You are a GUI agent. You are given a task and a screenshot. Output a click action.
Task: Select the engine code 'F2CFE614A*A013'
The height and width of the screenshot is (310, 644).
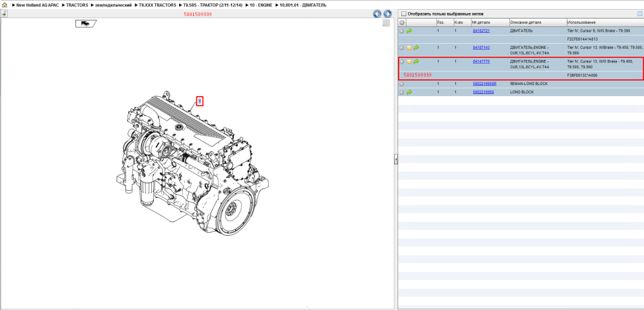582,39
